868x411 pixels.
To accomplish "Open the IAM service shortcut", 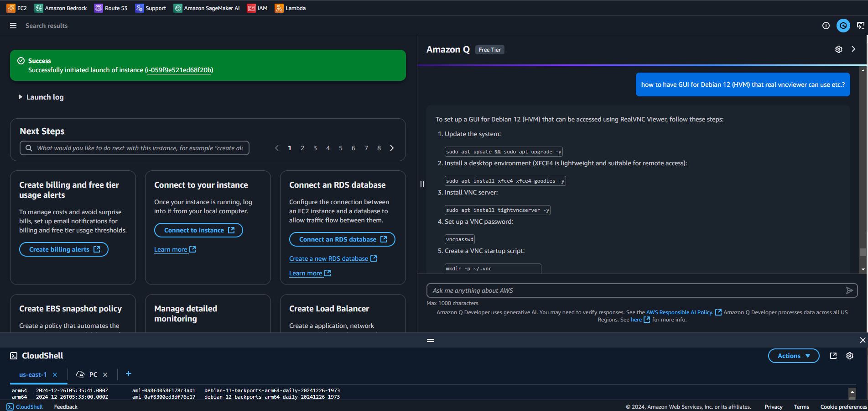I will (x=257, y=8).
